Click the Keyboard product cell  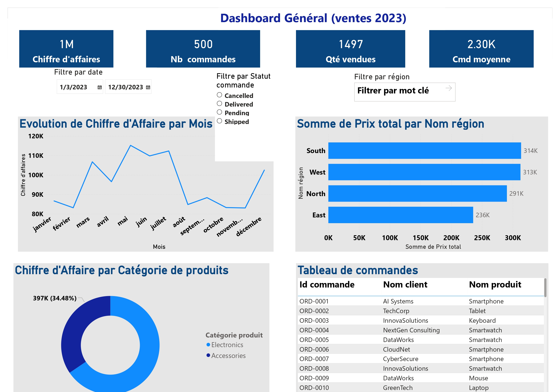point(482,320)
